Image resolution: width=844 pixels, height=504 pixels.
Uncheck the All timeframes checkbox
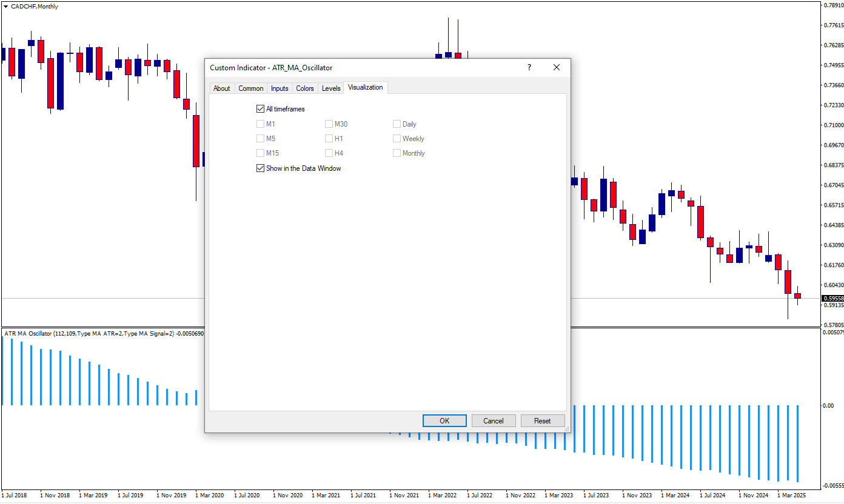tap(261, 109)
